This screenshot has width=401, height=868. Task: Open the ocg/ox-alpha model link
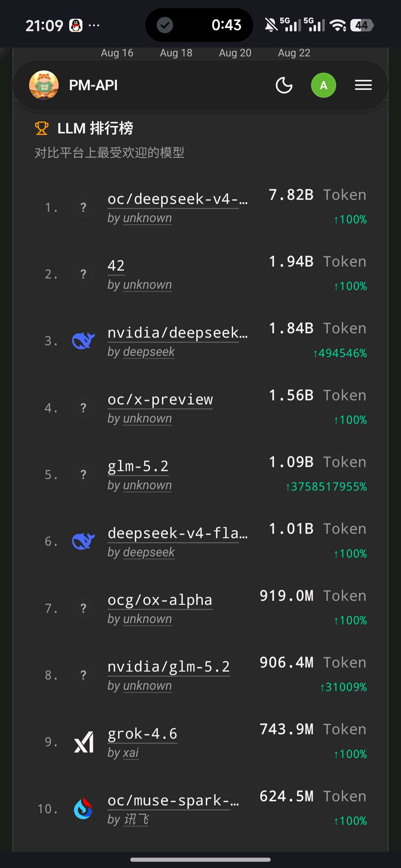pos(160,600)
